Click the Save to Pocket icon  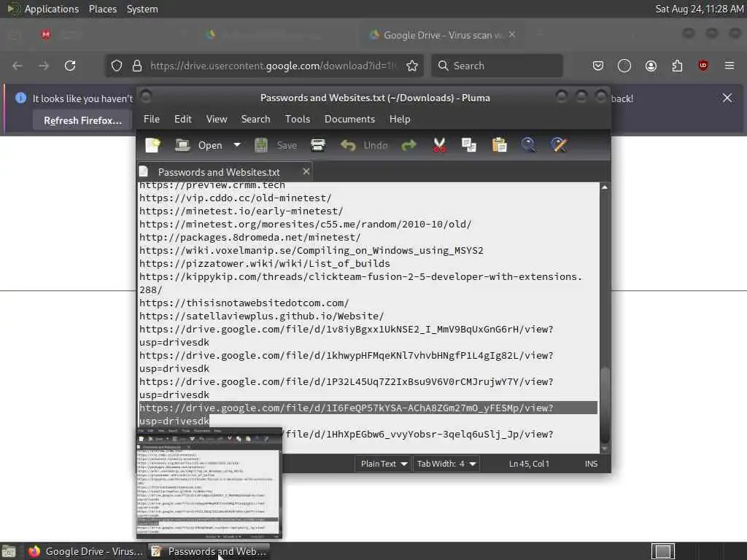coord(598,66)
